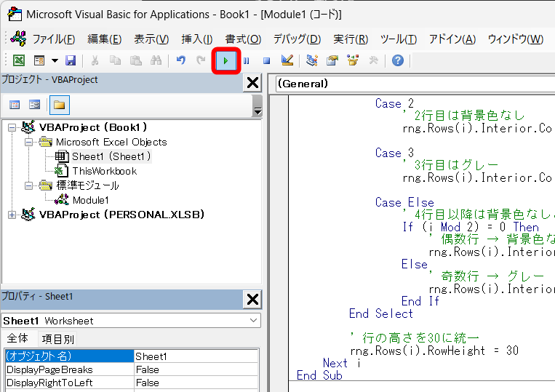Screen dimensions: 555x392
Task: Click the VBA icon left of ファイル menu
Action: click(18, 39)
